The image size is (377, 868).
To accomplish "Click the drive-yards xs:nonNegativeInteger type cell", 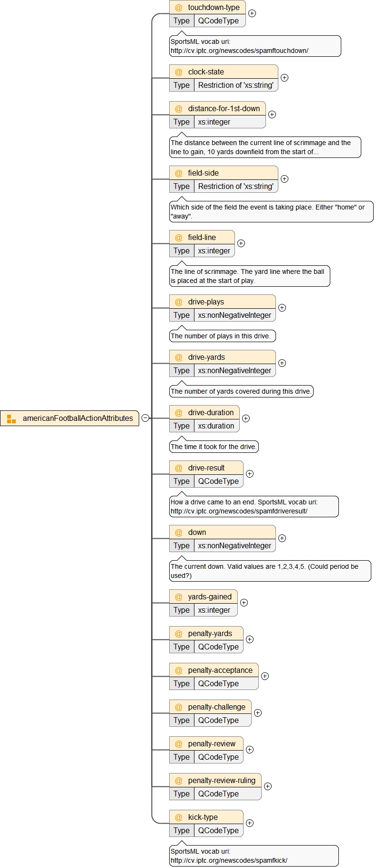I will click(234, 371).
